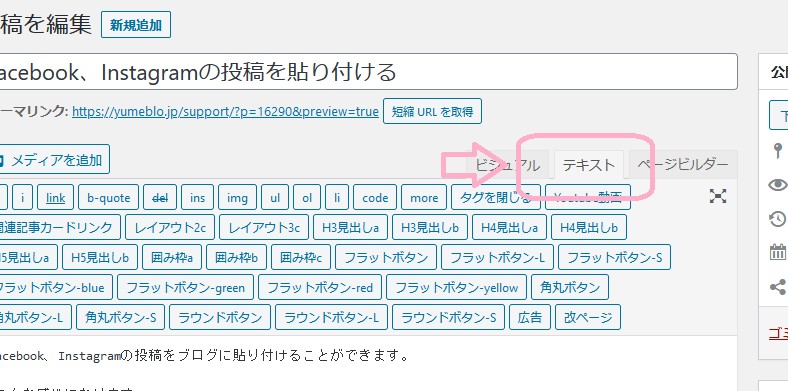This screenshot has height=391, width=788.
Task: Click フラットボタン-red button
Action: point(320,287)
